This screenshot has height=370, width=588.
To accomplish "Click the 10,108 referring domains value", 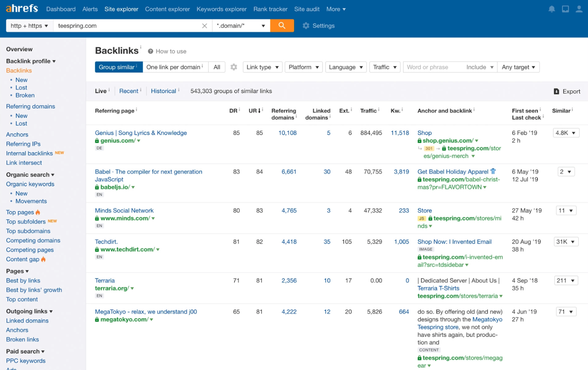I will (x=287, y=133).
